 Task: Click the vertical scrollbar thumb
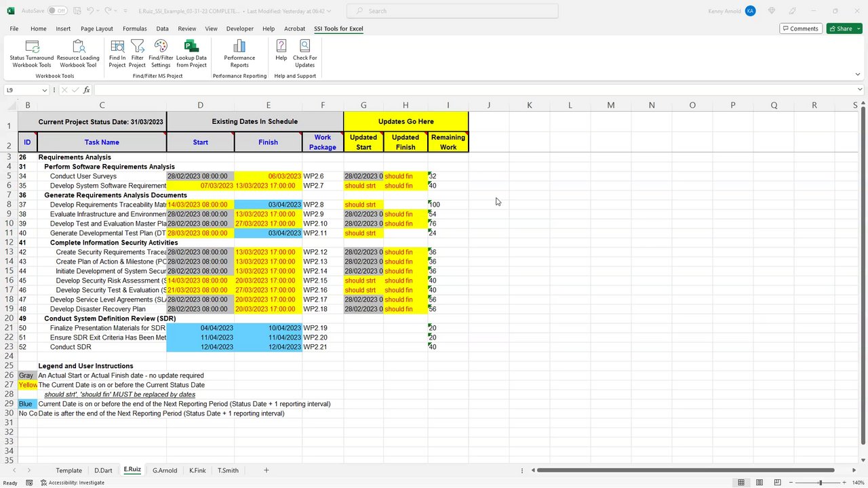tap(863, 277)
